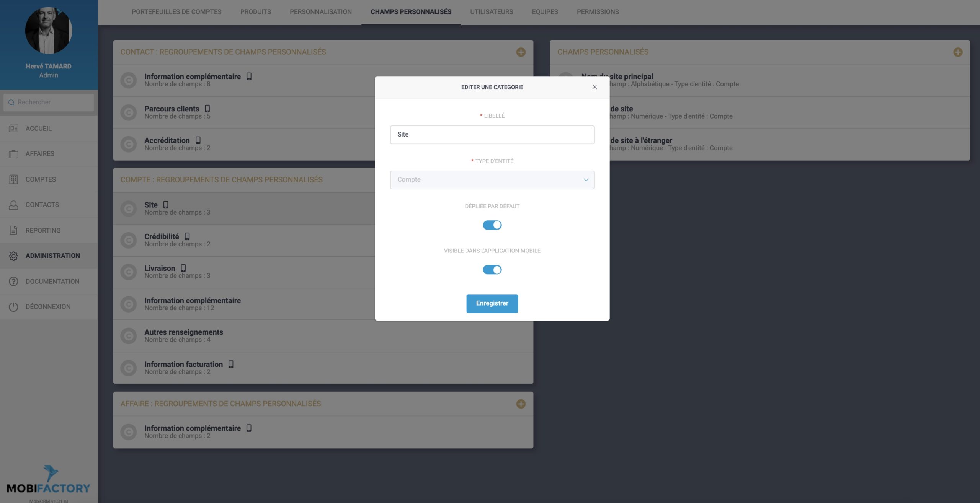Open Affaires briefcase icon in sidebar

[x=13, y=154]
